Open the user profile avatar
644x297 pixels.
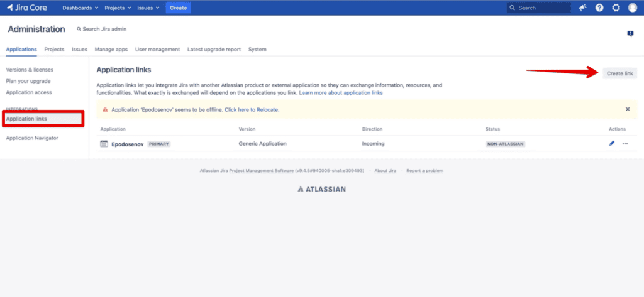(x=633, y=8)
